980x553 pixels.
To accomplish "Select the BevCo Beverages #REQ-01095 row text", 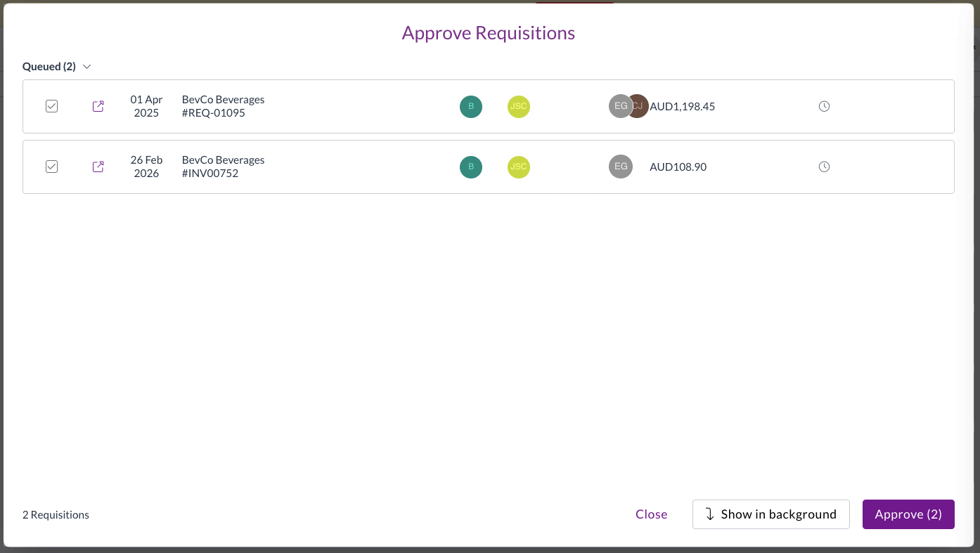I will [x=223, y=106].
